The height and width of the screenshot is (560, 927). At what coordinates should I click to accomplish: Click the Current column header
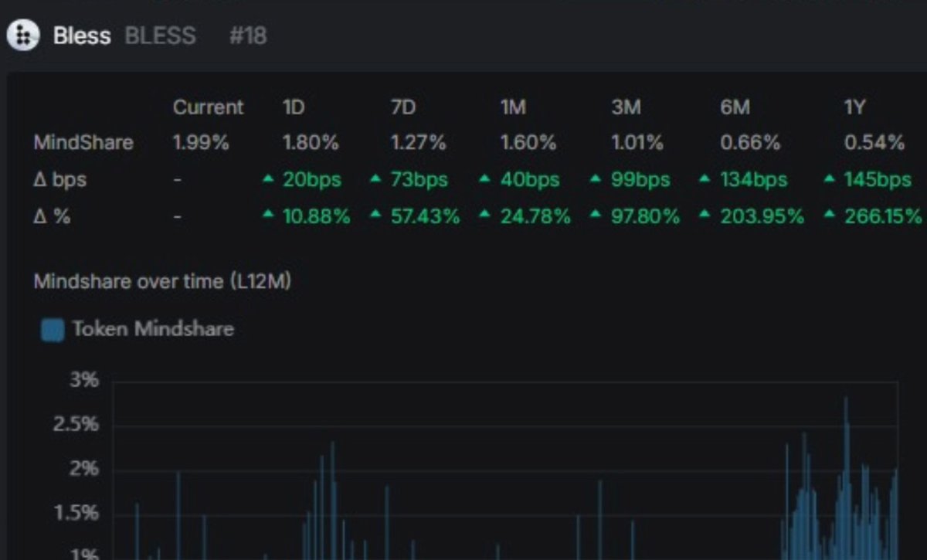coord(208,107)
